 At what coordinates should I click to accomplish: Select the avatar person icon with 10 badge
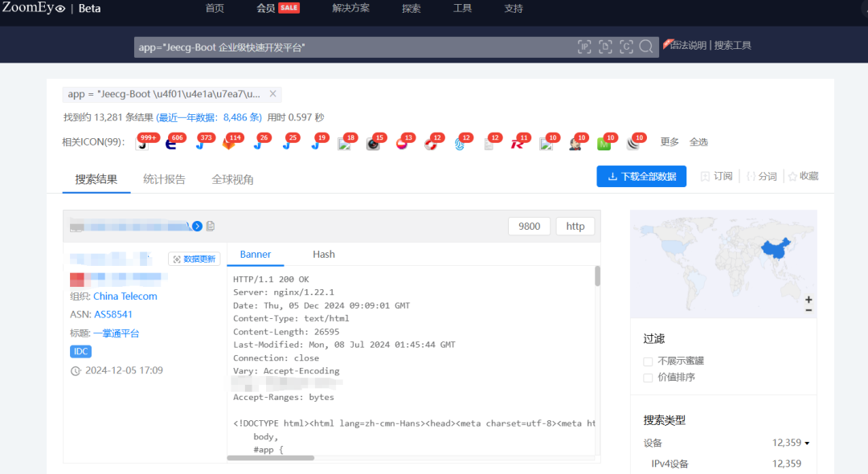pos(575,145)
